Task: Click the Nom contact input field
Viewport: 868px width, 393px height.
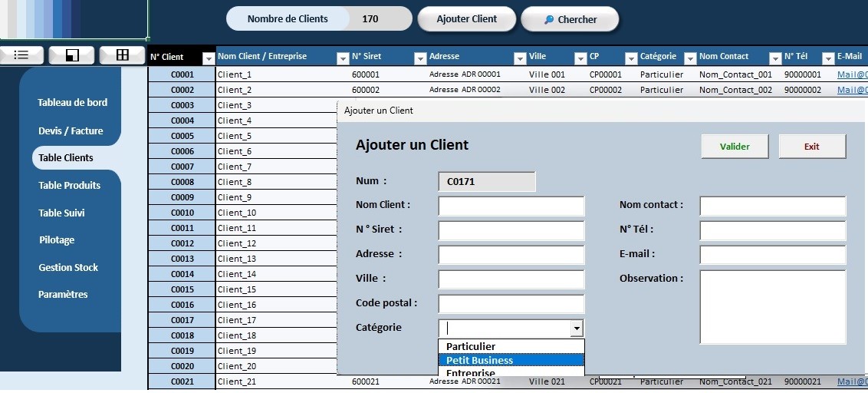Action: [x=773, y=206]
